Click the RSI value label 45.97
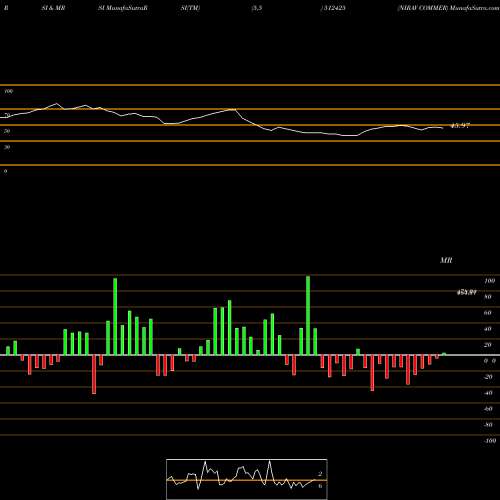The height and width of the screenshot is (500, 500). click(x=460, y=126)
